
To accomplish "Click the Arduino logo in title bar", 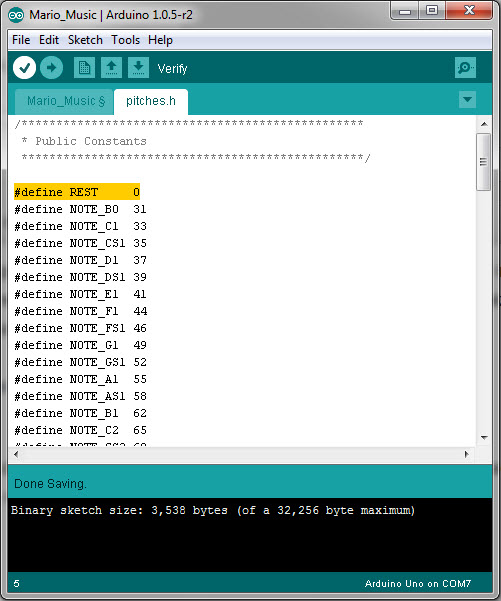I will (16, 15).
